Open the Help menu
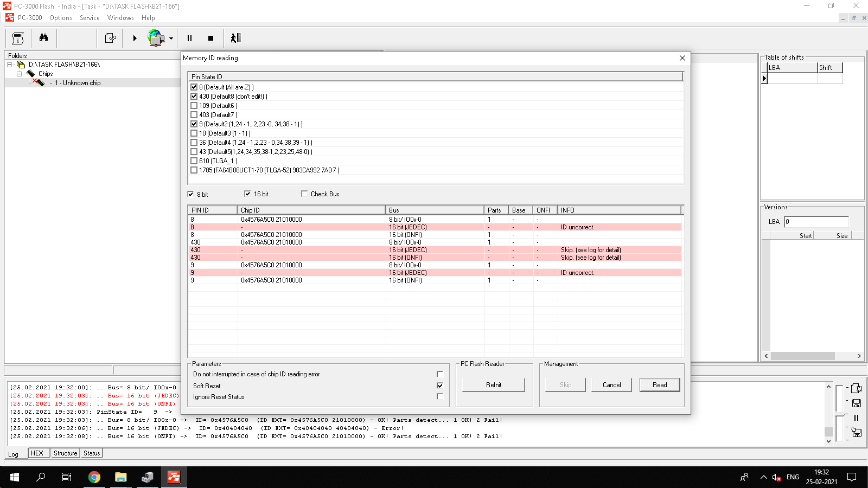This screenshot has width=868, height=488. [148, 18]
